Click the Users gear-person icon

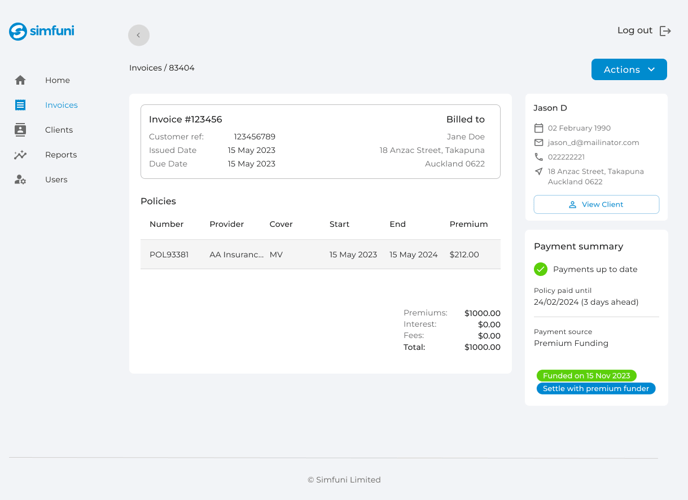coord(20,180)
